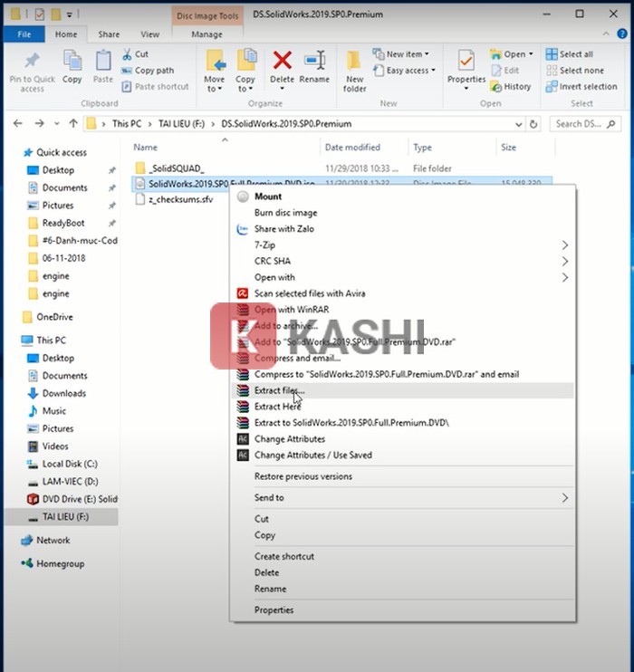Click TAI LIEU (F:) in address breadcrumb
Viewport: 634px width, 672px height.
click(x=181, y=124)
